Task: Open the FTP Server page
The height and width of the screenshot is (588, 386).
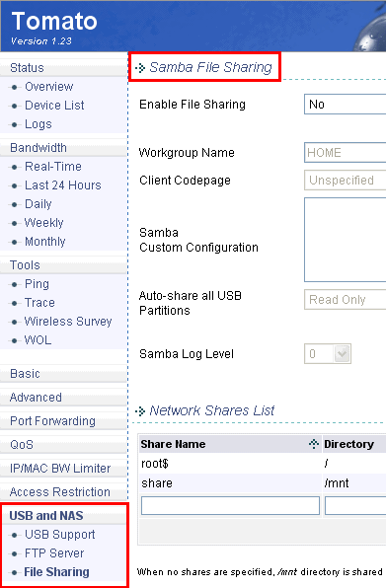Action: 54,553
